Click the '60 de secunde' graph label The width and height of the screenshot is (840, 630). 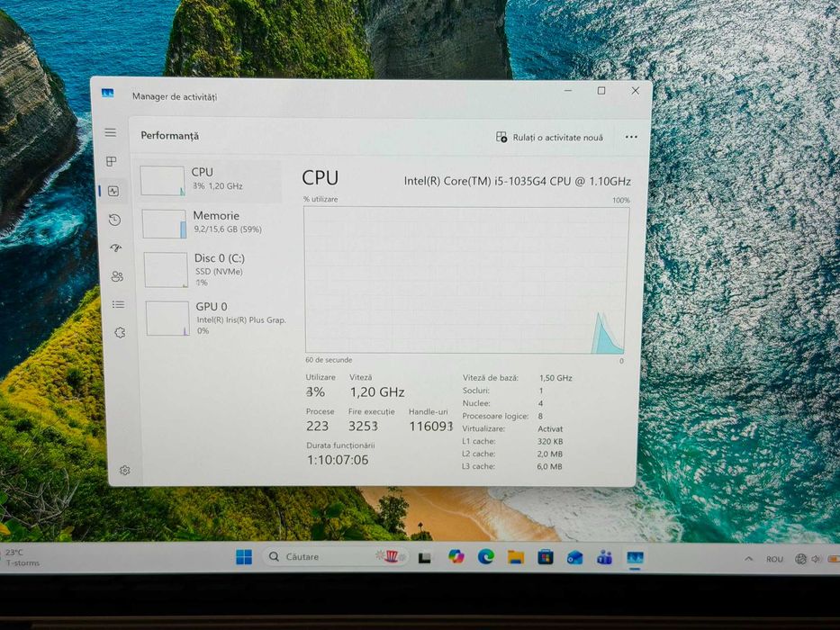click(329, 360)
